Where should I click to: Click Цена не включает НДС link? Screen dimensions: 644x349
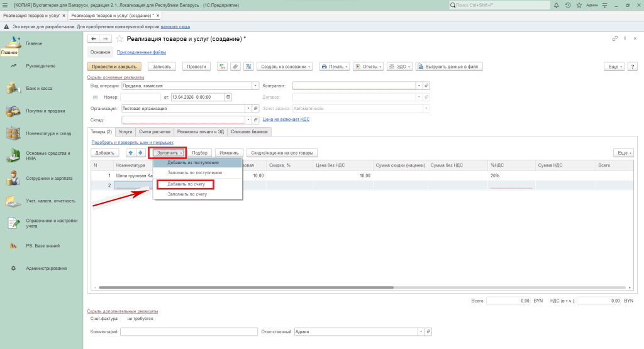point(286,119)
